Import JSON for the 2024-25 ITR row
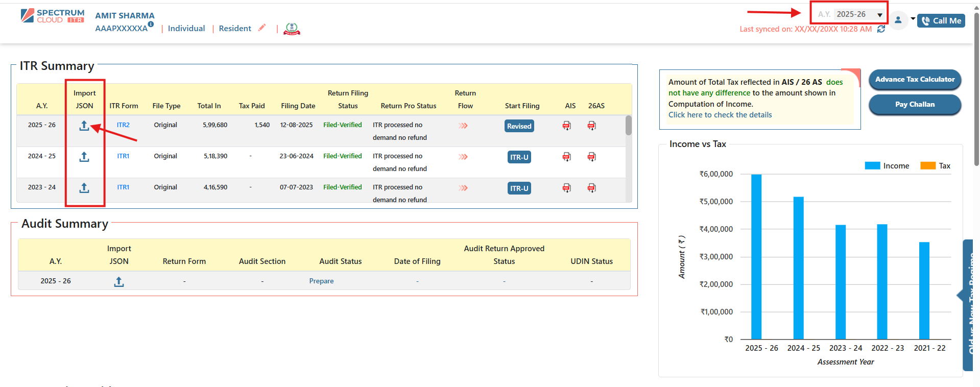 point(84,157)
